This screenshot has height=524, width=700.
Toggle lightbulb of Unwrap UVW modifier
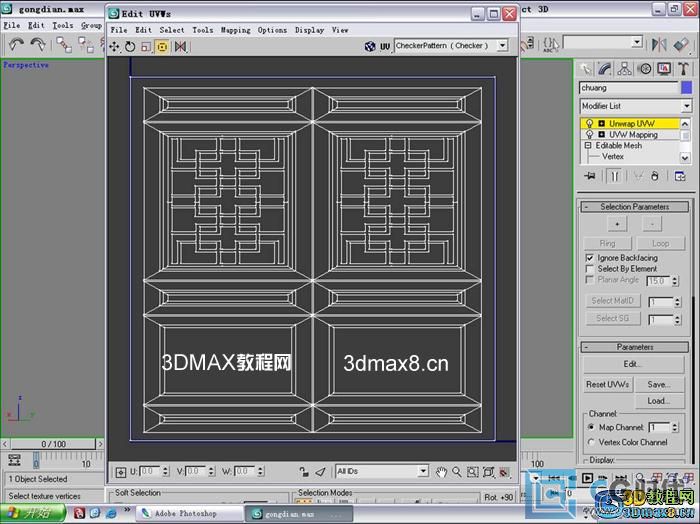pyautogui.click(x=589, y=123)
